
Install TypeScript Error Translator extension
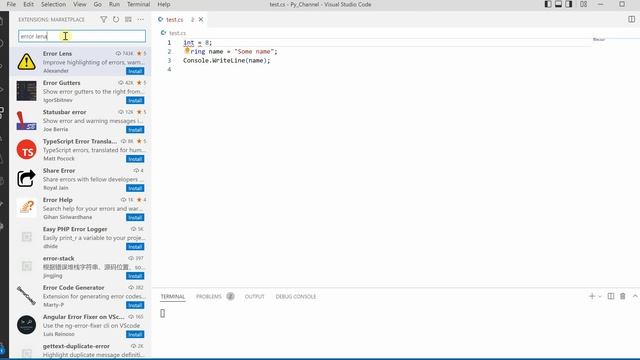pyautogui.click(x=135, y=159)
